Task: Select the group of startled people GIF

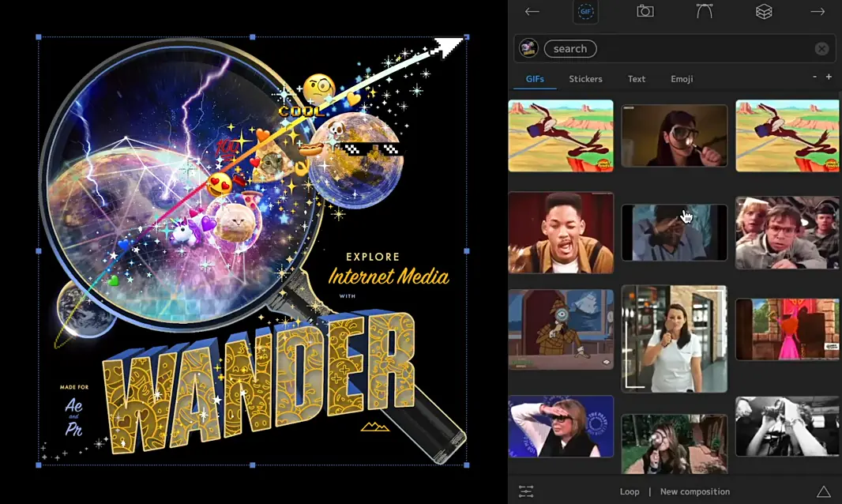Action: [x=787, y=233]
